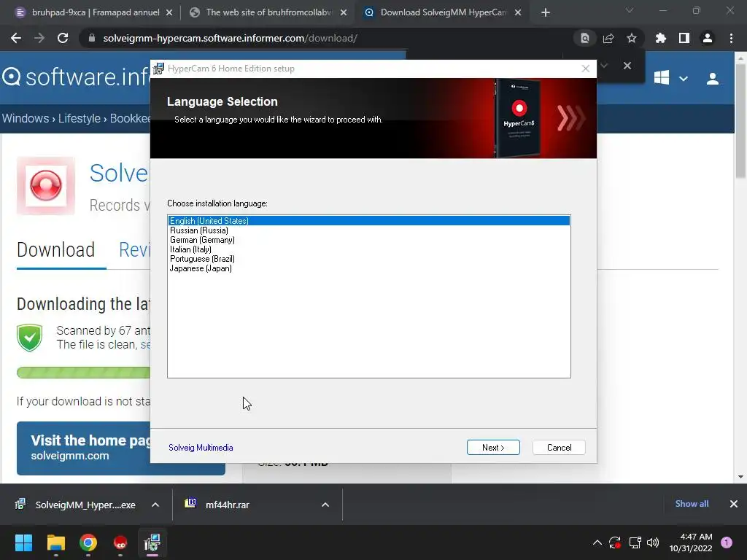The width and height of the screenshot is (747, 560).
Task: Go forward in Chrome
Action: tap(39, 38)
